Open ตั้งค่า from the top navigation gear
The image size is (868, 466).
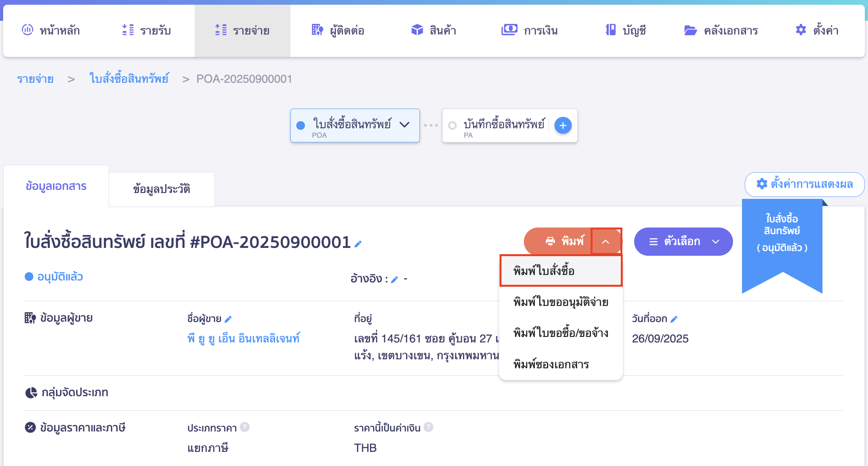(x=801, y=30)
